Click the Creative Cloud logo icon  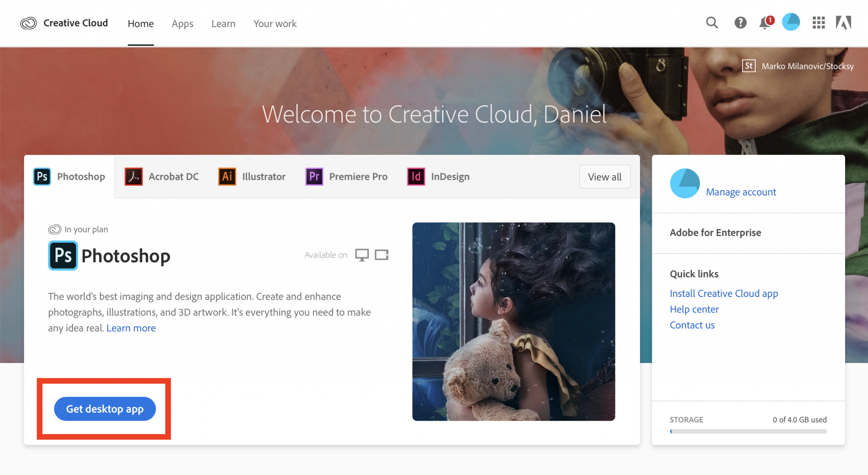click(x=28, y=23)
